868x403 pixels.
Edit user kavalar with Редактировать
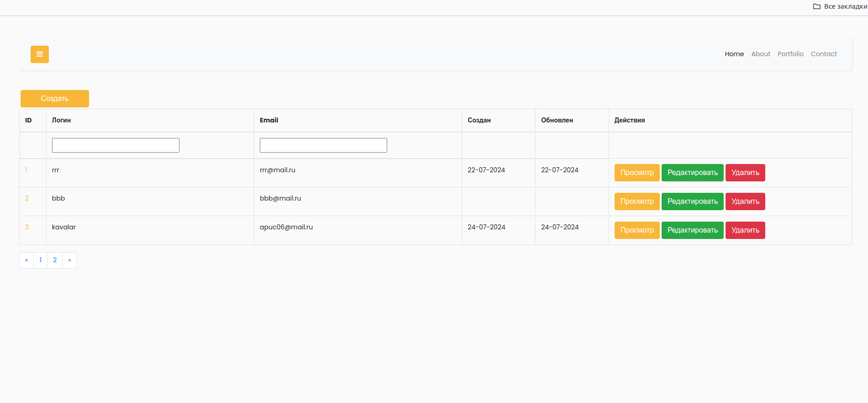tap(692, 230)
